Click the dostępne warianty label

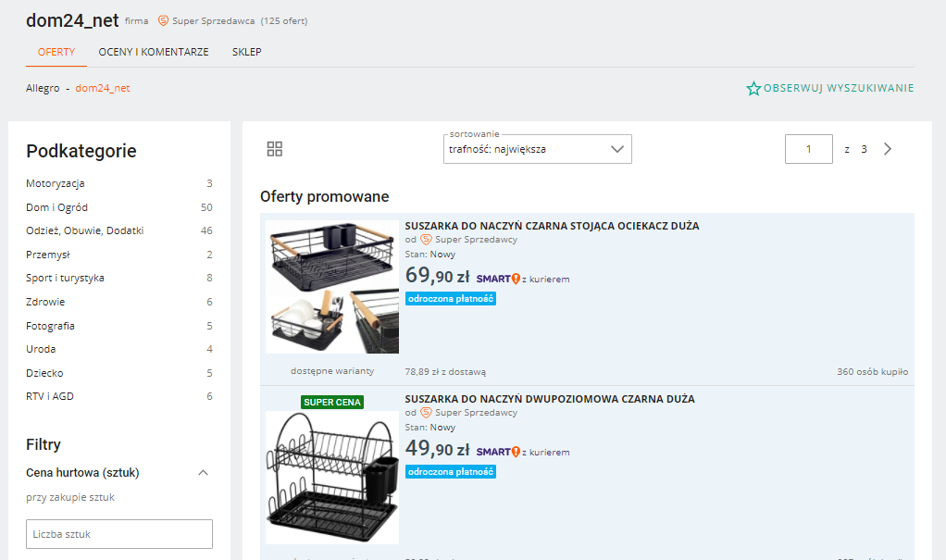330,369
